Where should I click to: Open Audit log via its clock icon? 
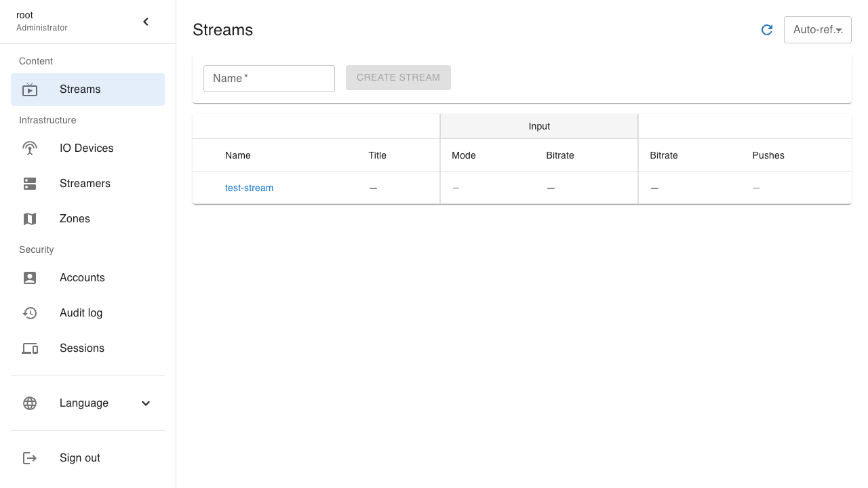30,312
